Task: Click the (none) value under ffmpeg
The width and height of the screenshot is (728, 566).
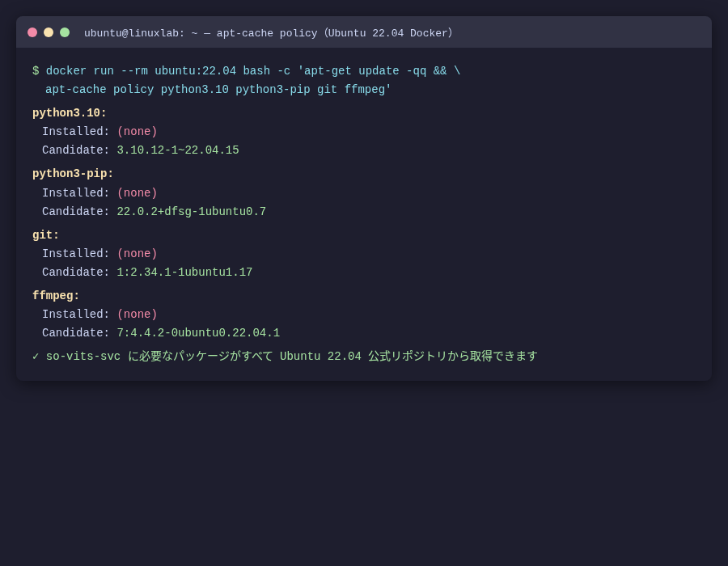Action: tap(137, 315)
